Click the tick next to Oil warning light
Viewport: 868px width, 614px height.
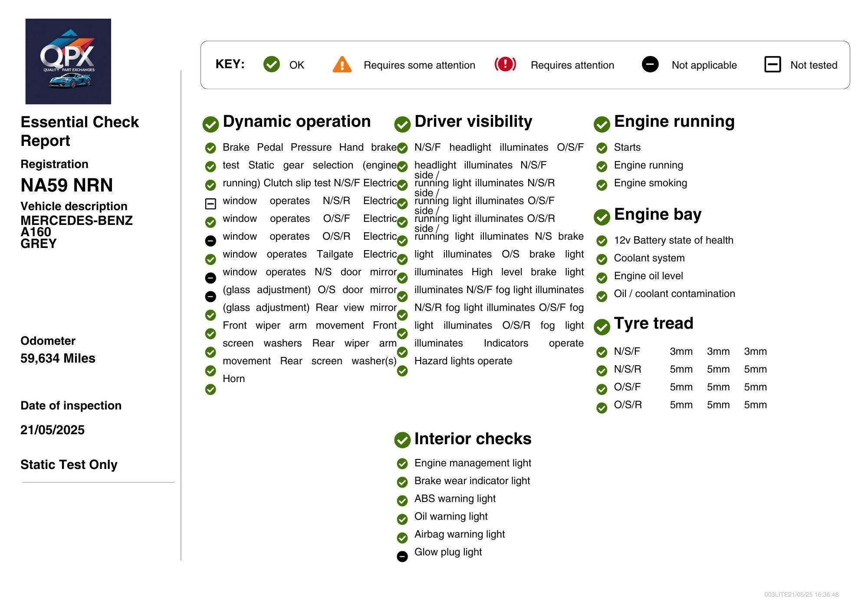pyautogui.click(x=402, y=519)
